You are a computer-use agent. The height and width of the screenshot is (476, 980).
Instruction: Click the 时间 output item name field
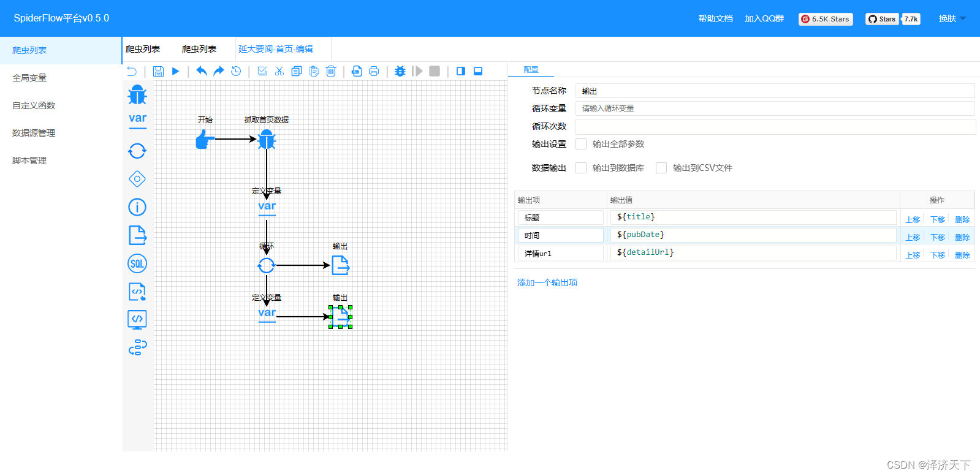click(561, 235)
